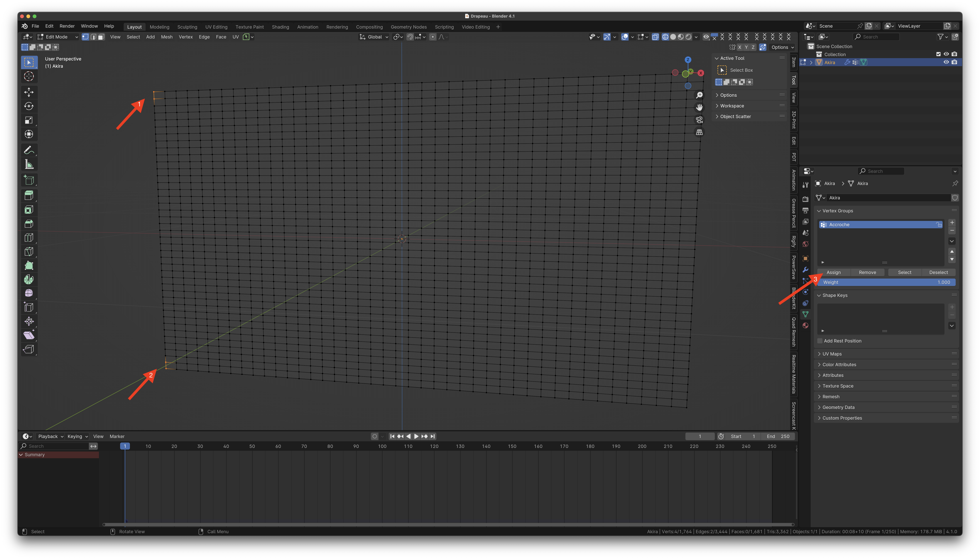This screenshot has height=559, width=980.
Task: Open the Item sidebar tab
Action: coord(794,62)
